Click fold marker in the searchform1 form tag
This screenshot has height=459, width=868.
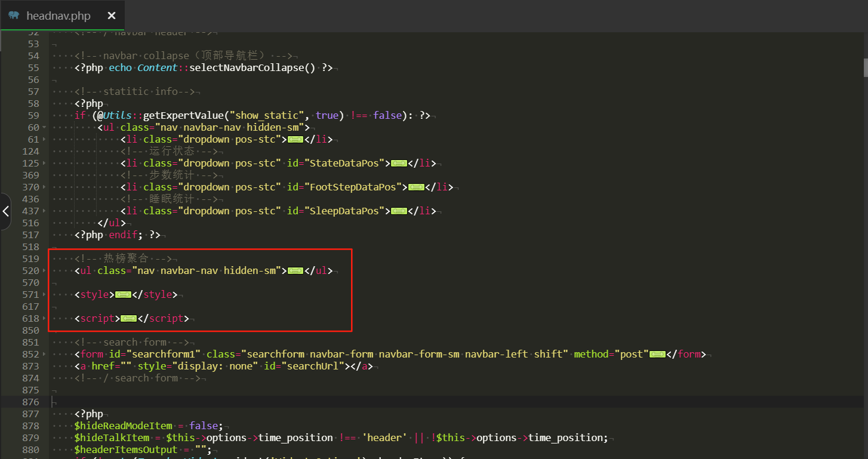tap(657, 355)
